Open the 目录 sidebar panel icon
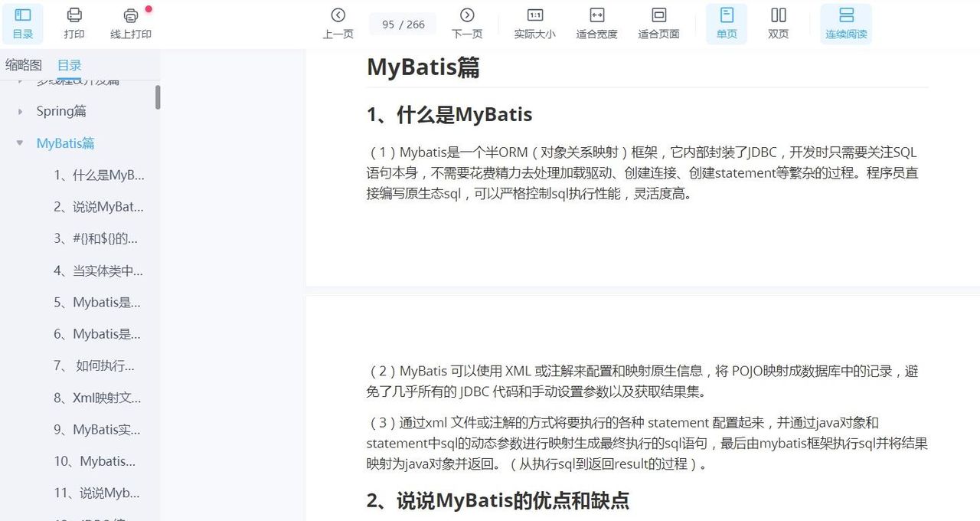The width and height of the screenshot is (980, 521). coord(22,22)
